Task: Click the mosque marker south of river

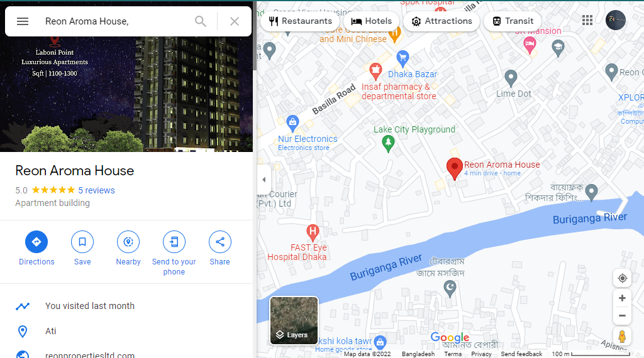Action: click(x=450, y=289)
